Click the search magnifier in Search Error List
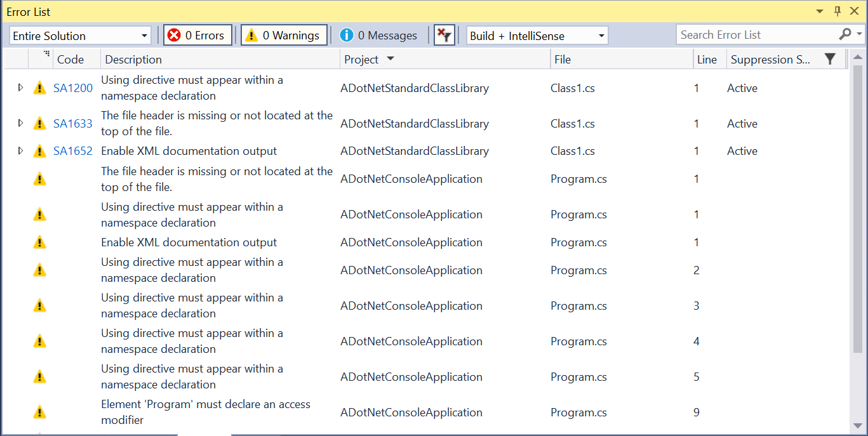Screen dimensions: 868x436 [845, 34]
